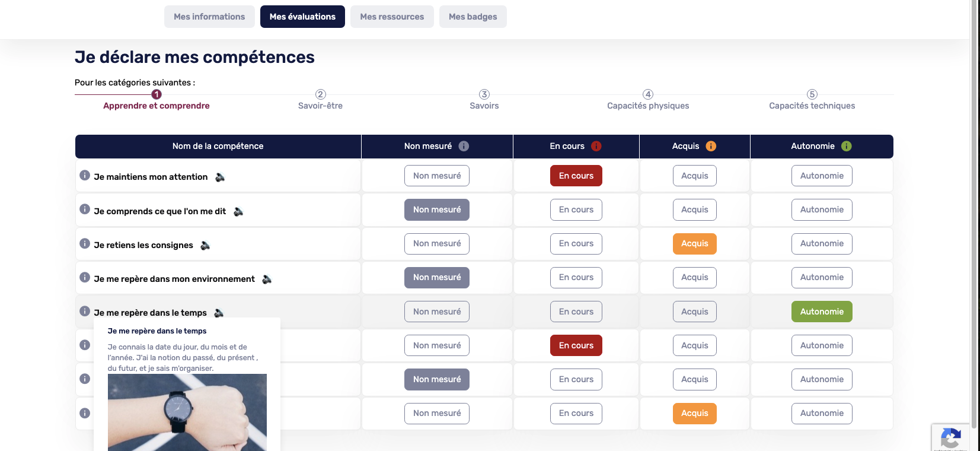Click the orange info icon in 'Acquis' header
The height and width of the screenshot is (451, 980).
click(x=711, y=146)
